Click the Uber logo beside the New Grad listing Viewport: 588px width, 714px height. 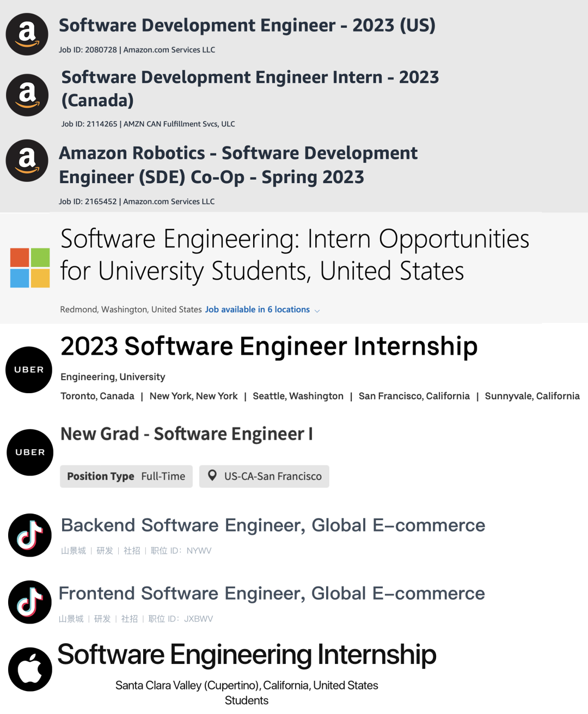(x=30, y=453)
